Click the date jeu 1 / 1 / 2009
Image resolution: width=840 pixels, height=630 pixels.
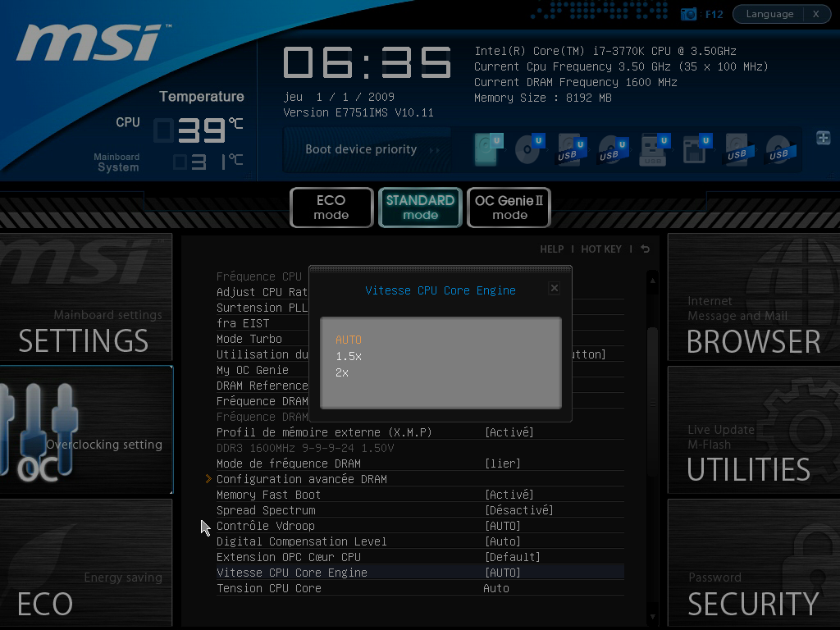pyautogui.click(x=339, y=97)
